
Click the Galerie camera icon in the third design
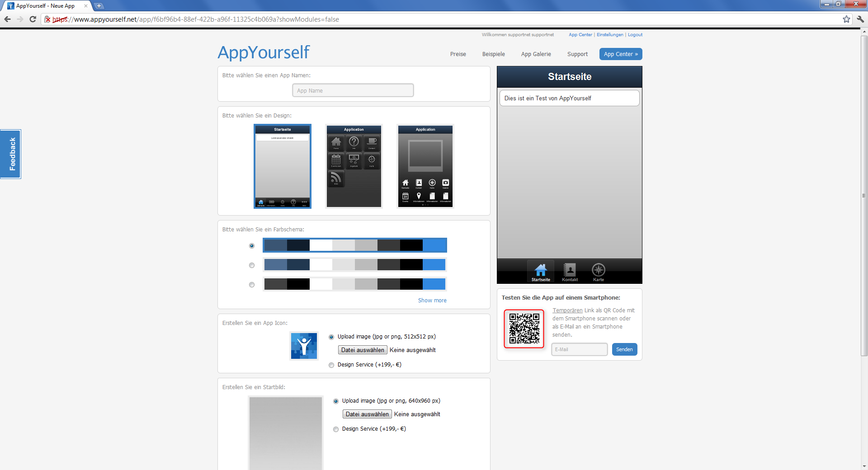pos(446,183)
